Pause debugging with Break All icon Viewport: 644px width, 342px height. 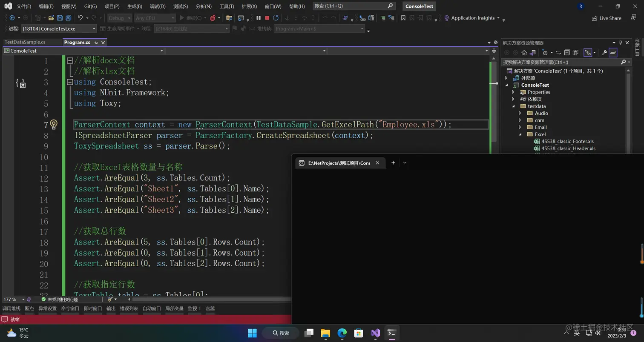258,18
